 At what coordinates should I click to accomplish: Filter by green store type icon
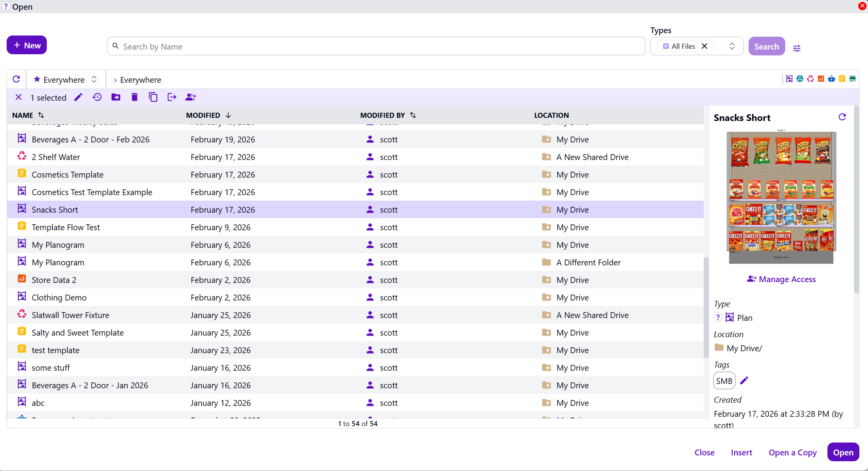(x=852, y=79)
